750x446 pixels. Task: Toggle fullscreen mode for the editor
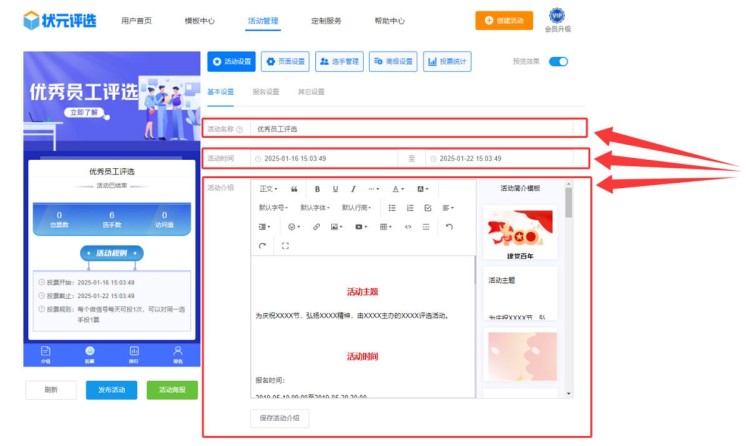(x=286, y=245)
